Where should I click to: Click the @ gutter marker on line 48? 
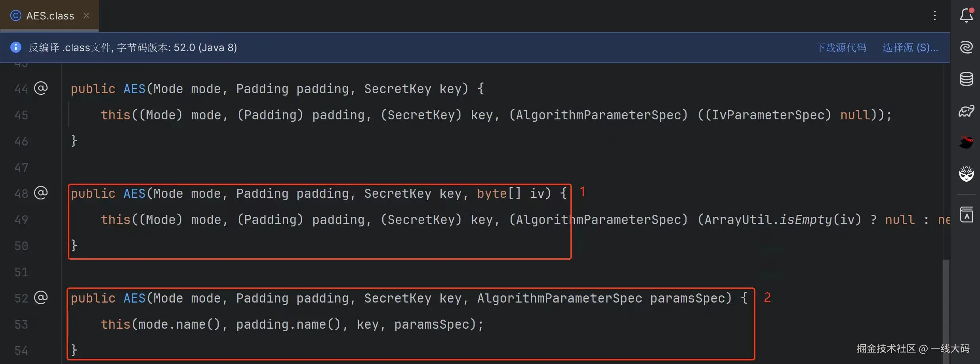point(41,193)
